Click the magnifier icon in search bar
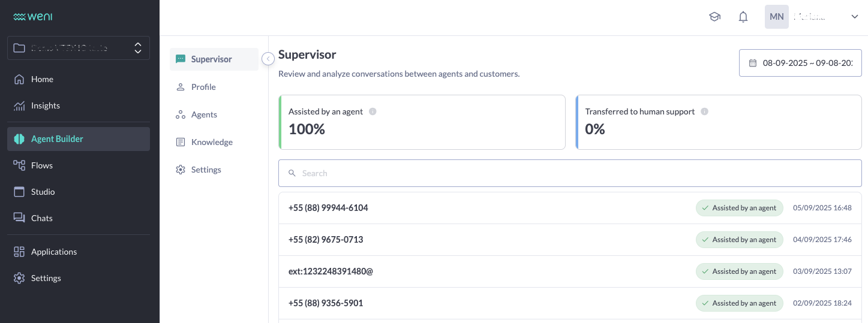The image size is (868, 323). 292,173
